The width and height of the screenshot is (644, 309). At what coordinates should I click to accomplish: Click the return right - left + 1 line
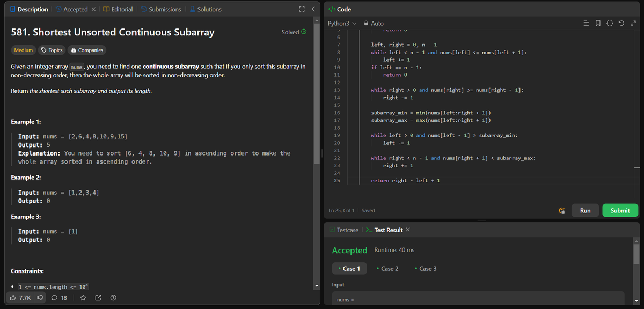(x=405, y=181)
